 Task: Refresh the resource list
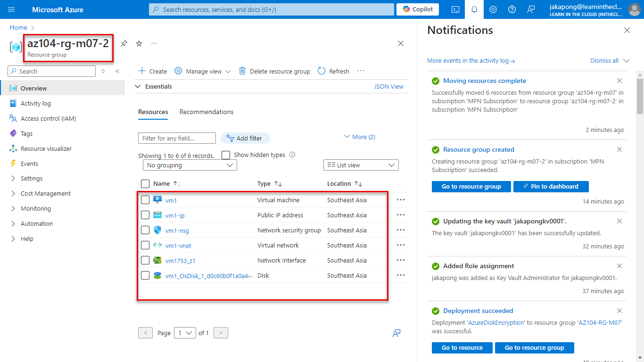pyautogui.click(x=333, y=71)
